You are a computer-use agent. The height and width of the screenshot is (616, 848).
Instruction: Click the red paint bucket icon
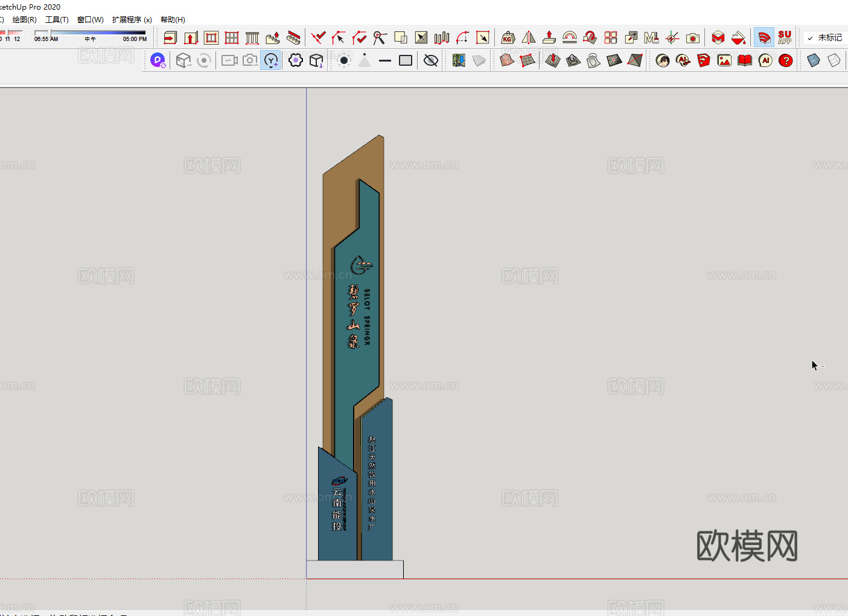pos(738,38)
